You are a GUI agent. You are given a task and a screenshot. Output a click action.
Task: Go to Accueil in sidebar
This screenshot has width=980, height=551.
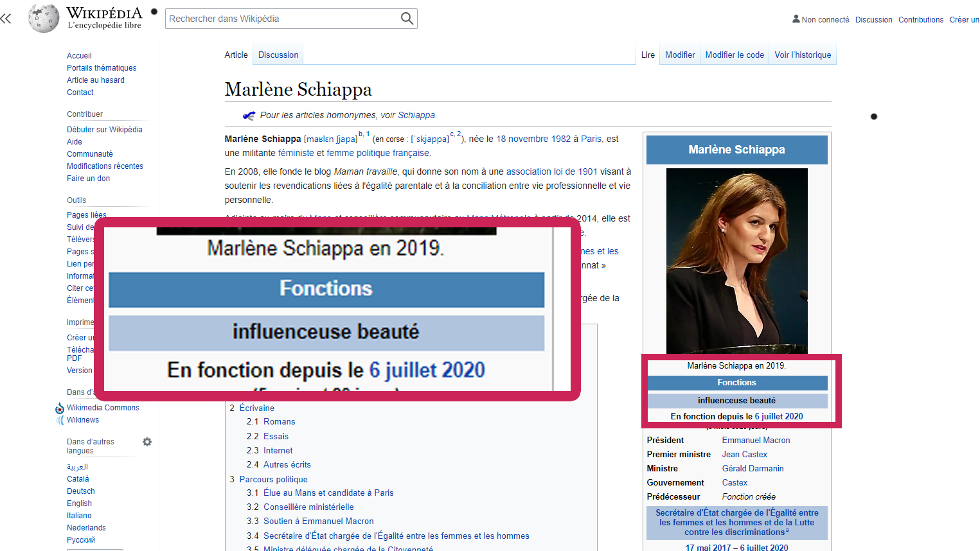[79, 56]
